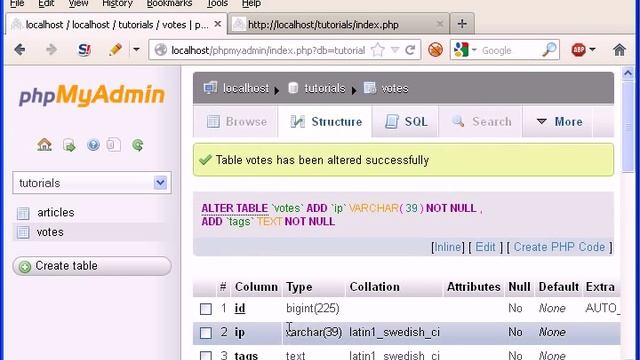This screenshot has height=360, width=640.
Task: Open the Bookmarks menu
Action: click(x=169, y=4)
